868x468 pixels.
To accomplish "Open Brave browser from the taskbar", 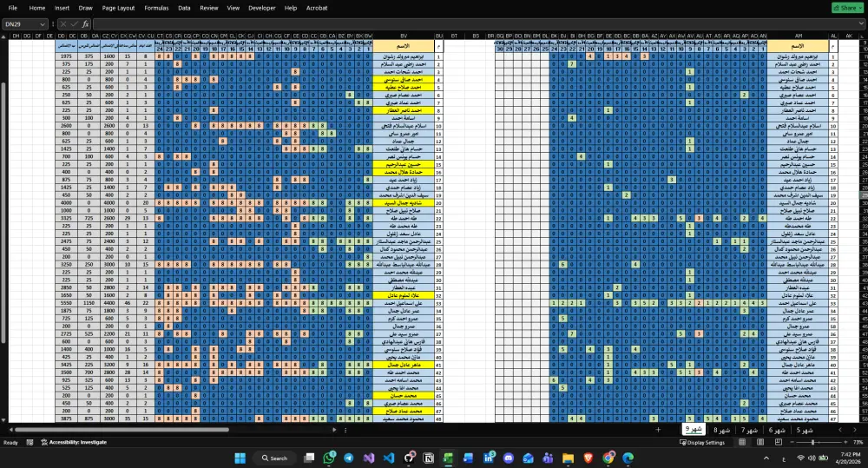I will [x=588, y=458].
